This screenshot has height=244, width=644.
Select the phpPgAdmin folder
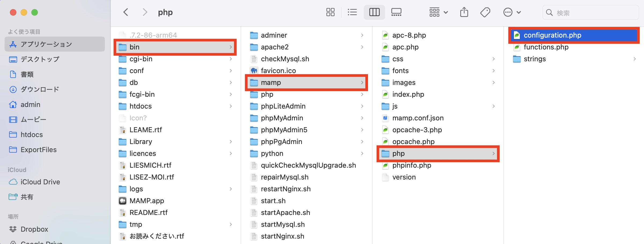pyautogui.click(x=307, y=142)
